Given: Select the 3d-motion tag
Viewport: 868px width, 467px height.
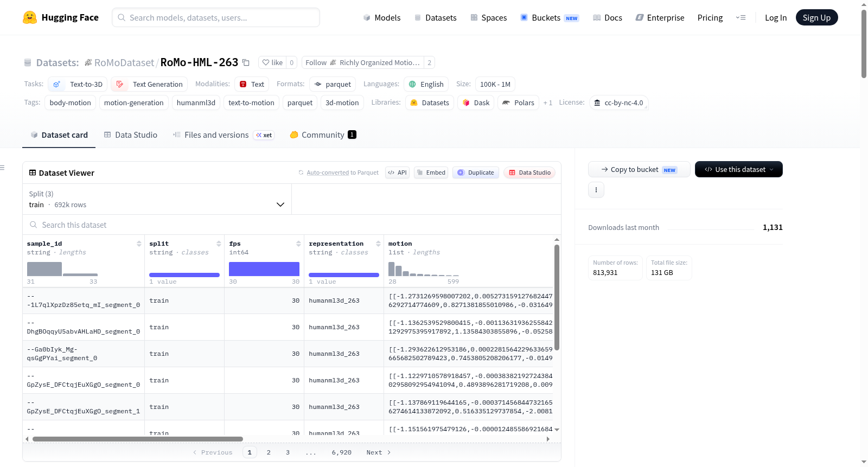Looking at the screenshot, I should 342,103.
